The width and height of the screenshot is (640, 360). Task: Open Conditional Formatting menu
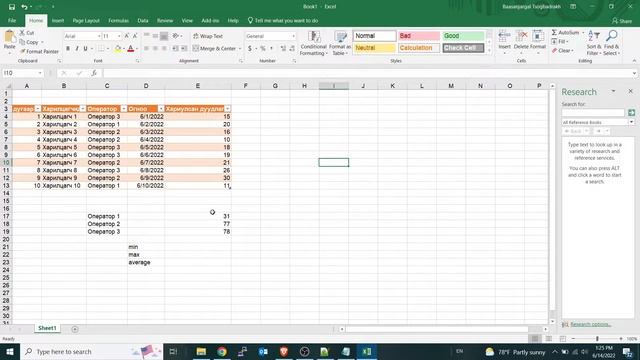(313, 43)
